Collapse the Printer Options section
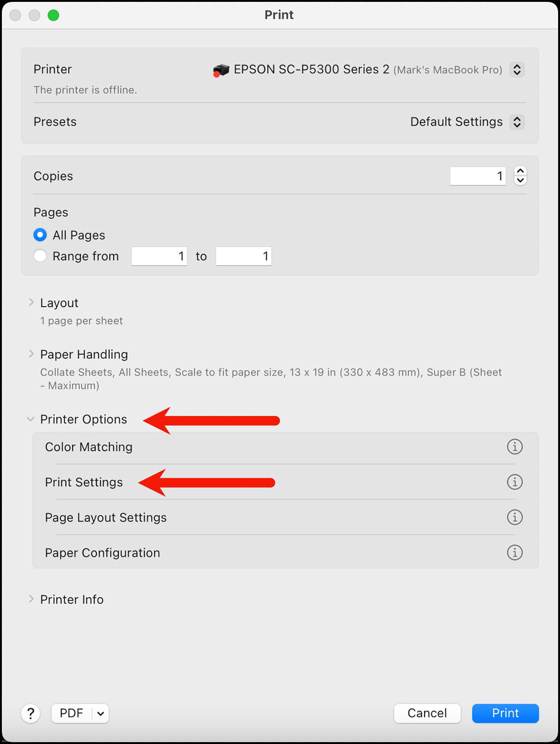The width and height of the screenshot is (560, 744). point(31,419)
